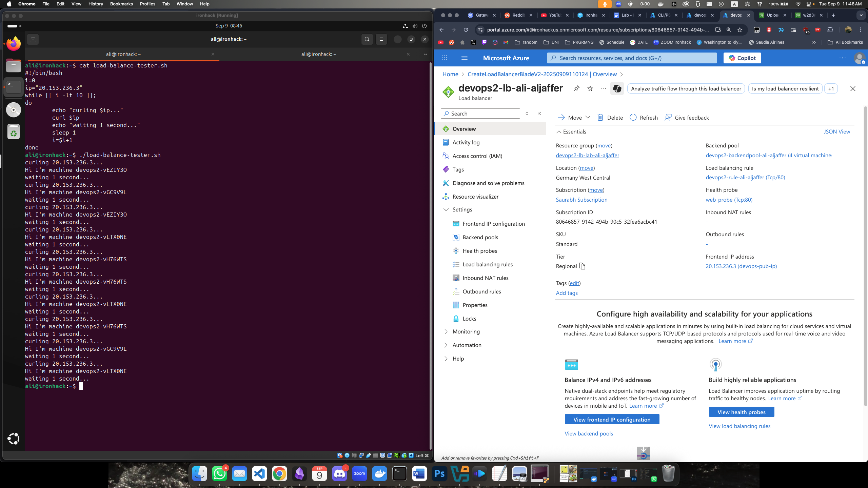Click the terminal search magnifier icon
This screenshot has width=868, height=488.
(367, 39)
